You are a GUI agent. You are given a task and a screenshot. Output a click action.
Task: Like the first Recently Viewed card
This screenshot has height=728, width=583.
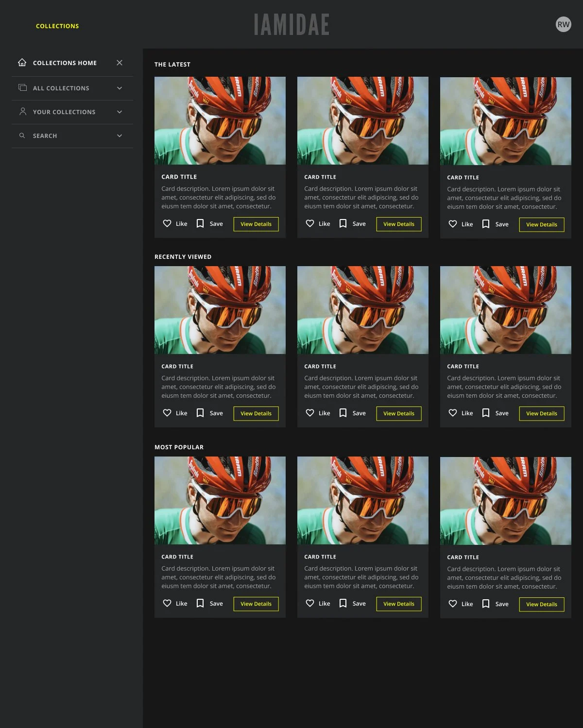click(175, 413)
